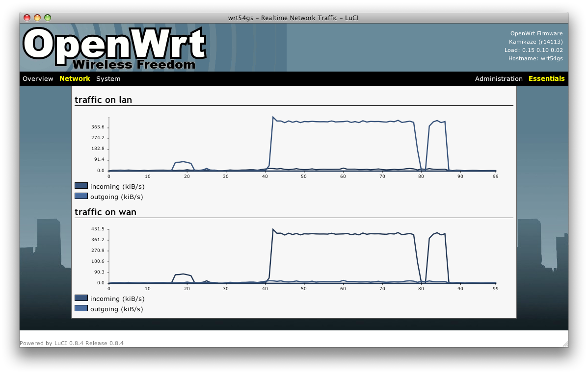Screen dimensions: 588x374
Task: Click 'Kamikaze (r14113)' firmware version text
Action: point(536,42)
